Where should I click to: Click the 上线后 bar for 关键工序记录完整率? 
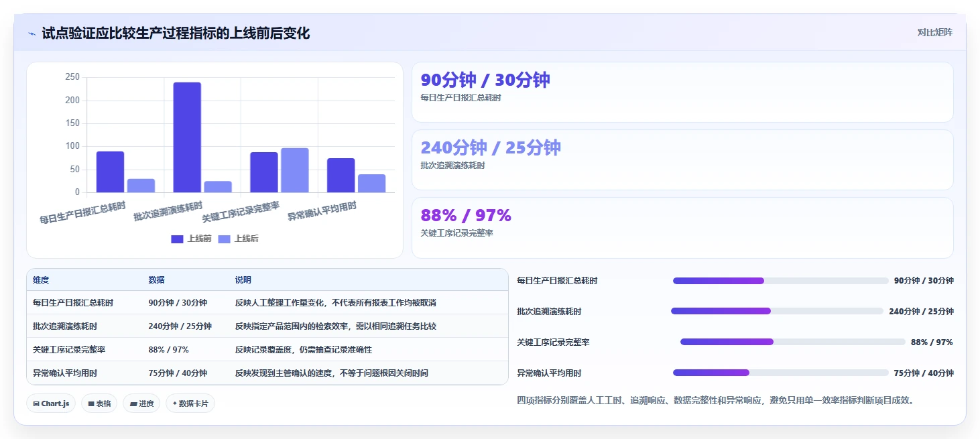tap(295, 170)
